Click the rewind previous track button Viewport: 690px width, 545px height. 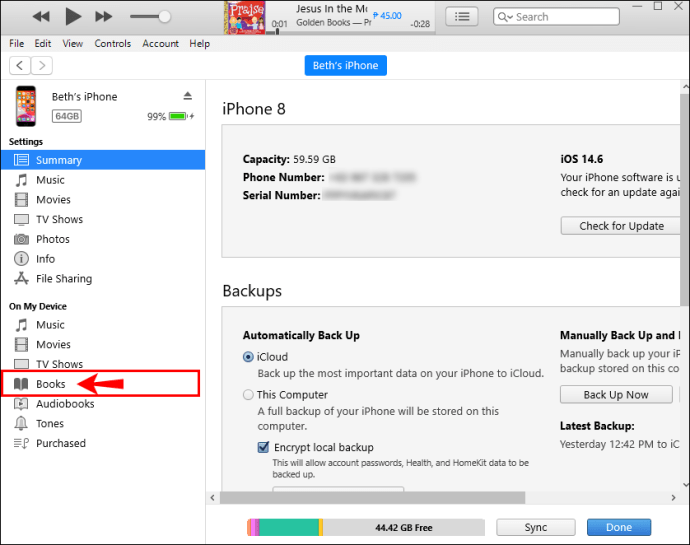pos(41,17)
